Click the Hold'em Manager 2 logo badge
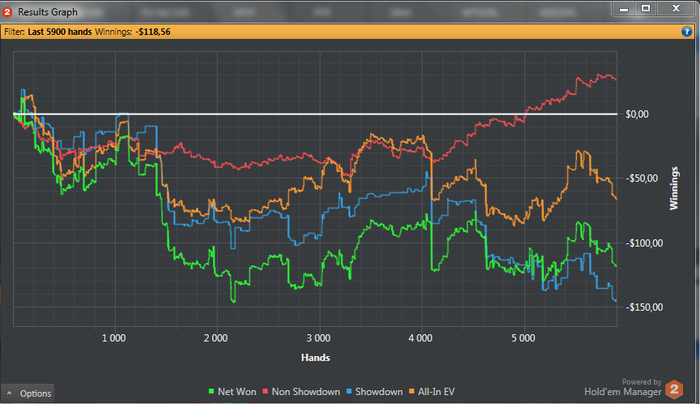The width and height of the screenshot is (700, 404). pyautogui.click(x=674, y=389)
